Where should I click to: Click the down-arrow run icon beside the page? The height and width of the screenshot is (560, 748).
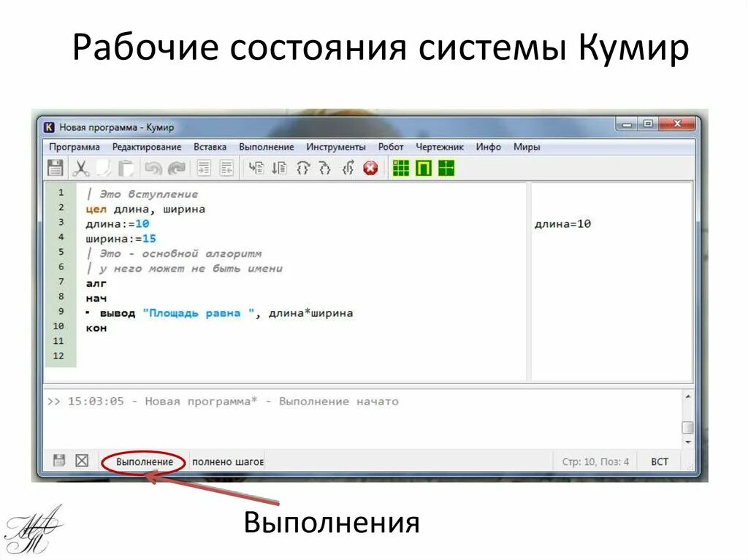click(280, 168)
